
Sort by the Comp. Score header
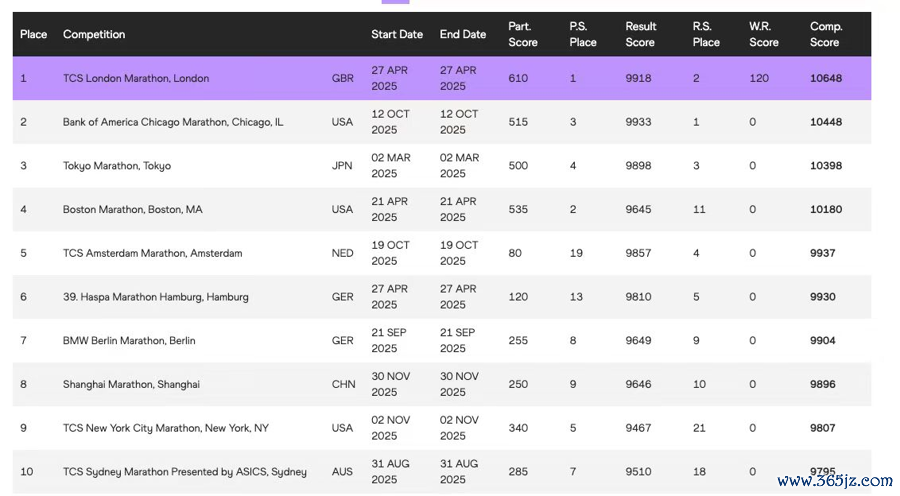(x=825, y=34)
